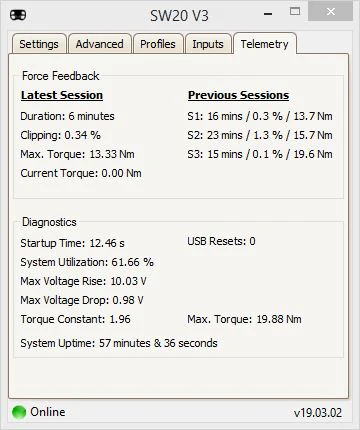Click 'Max. Torque: 19.88 Nm' in Diagnostics
Image resolution: width=360 pixels, height=430 pixels.
pos(244,319)
